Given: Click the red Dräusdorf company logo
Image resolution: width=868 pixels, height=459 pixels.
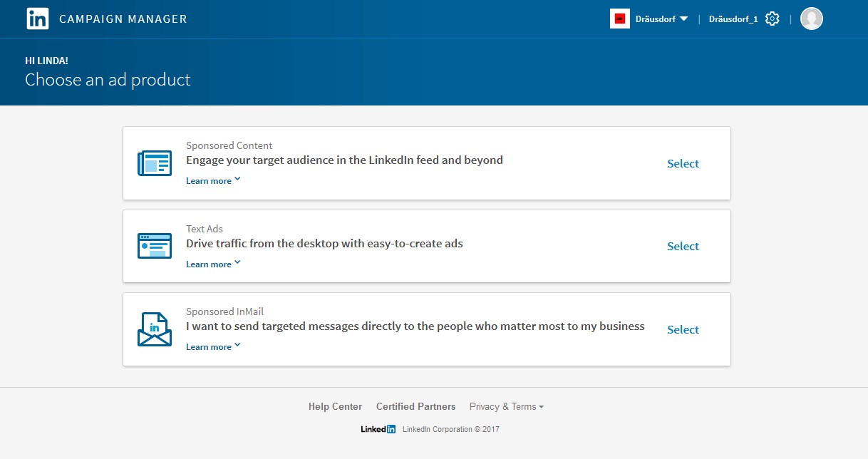Looking at the screenshot, I should point(619,19).
